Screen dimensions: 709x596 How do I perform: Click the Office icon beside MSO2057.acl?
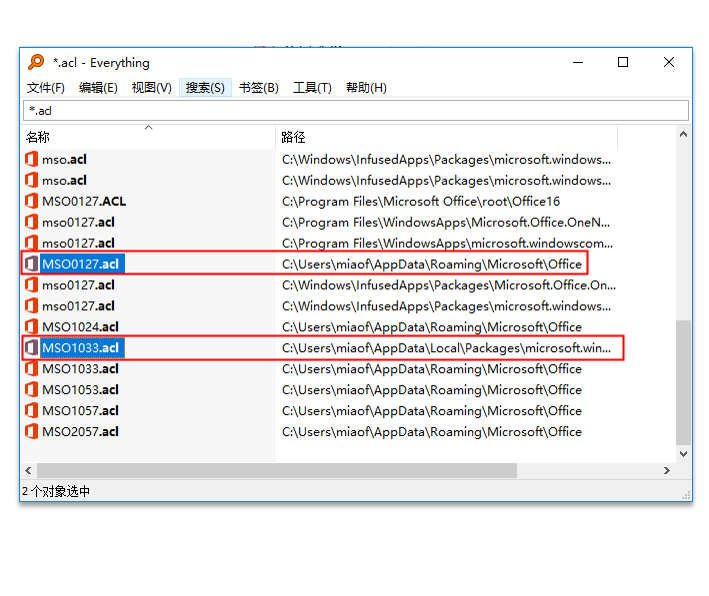click(x=31, y=431)
